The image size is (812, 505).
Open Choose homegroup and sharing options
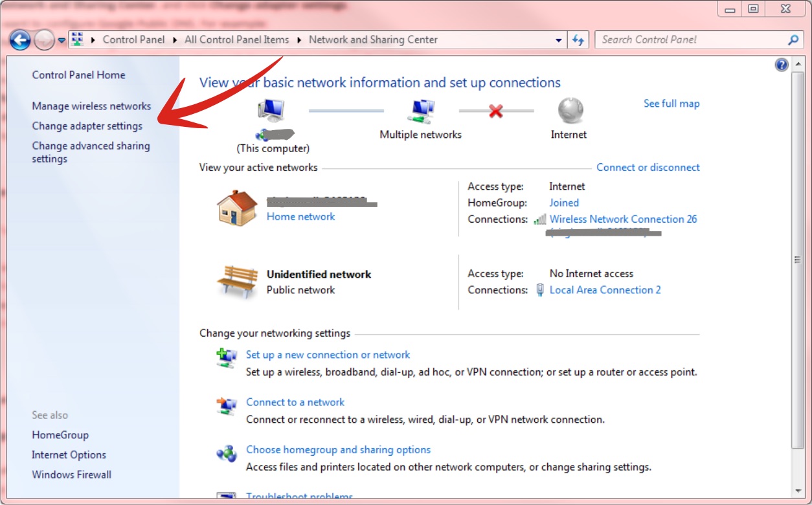(338, 449)
